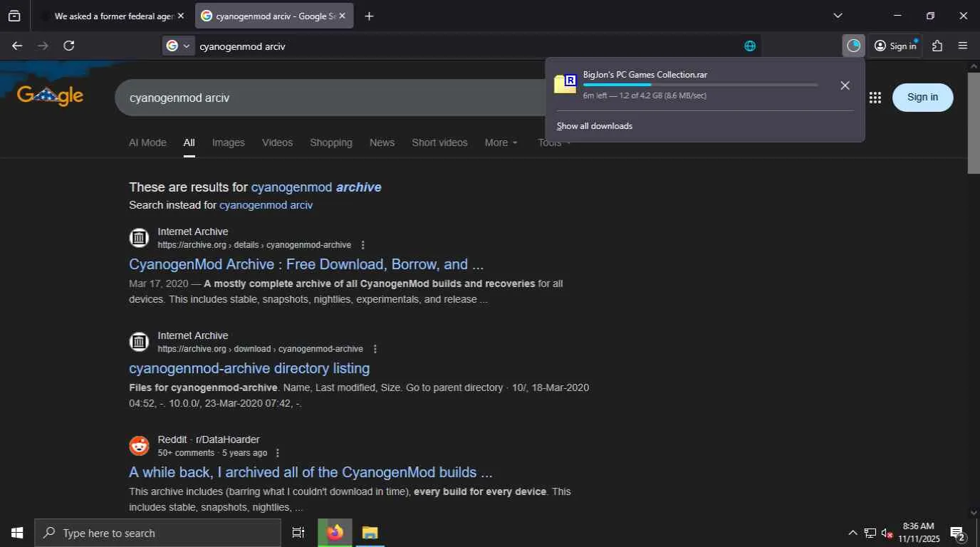Open more options for the Reddit r/DataHoarder result
This screenshot has height=547, width=980.
tap(277, 453)
